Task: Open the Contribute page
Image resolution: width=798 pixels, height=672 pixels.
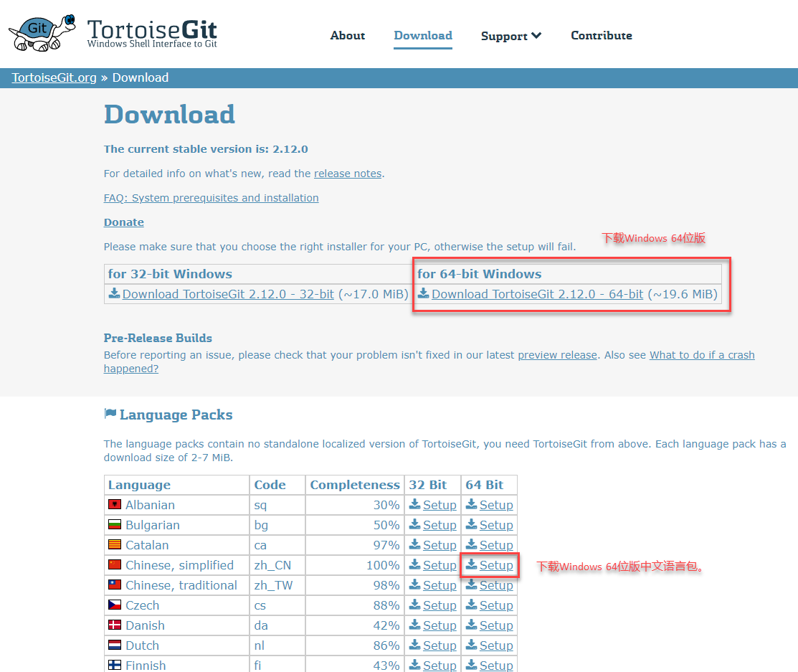Action: coord(602,36)
